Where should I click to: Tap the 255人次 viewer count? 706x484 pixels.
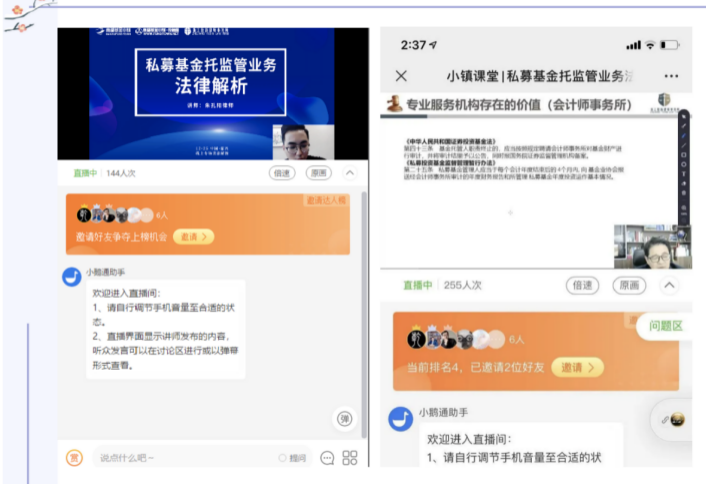[462, 285]
